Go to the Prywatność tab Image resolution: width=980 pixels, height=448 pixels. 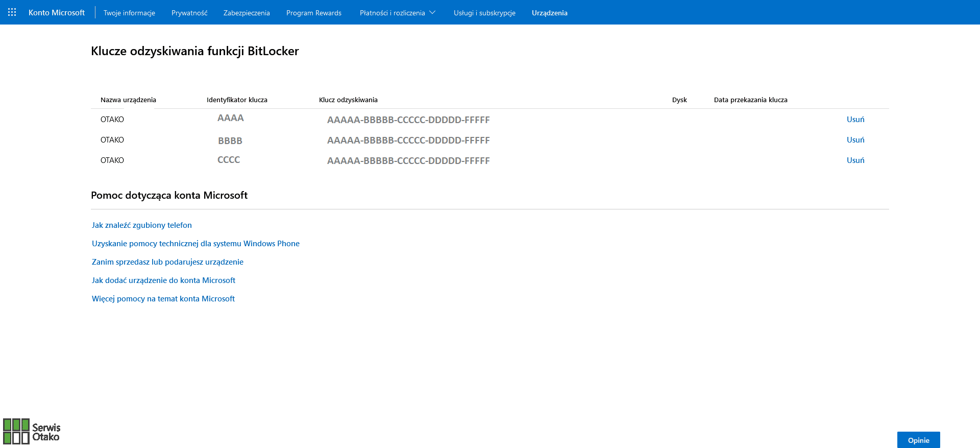(x=189, y=13)
